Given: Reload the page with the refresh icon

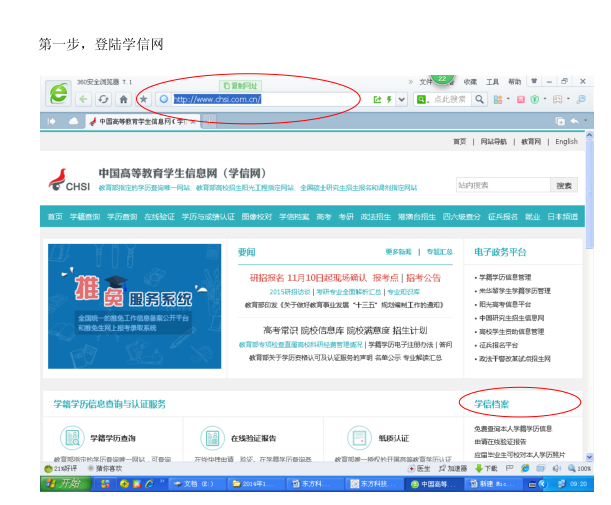Looking at the screenshot, I should 105,100.
